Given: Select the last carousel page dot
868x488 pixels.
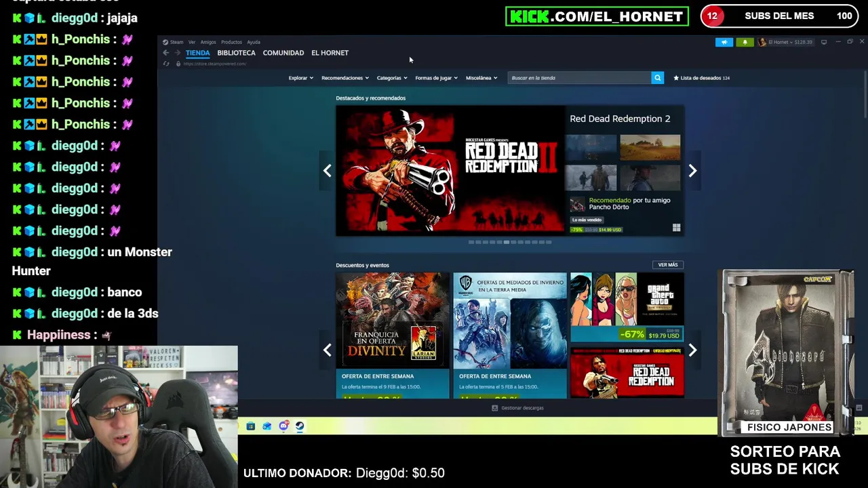Looking at the screenshot, I should coord(549,242).
